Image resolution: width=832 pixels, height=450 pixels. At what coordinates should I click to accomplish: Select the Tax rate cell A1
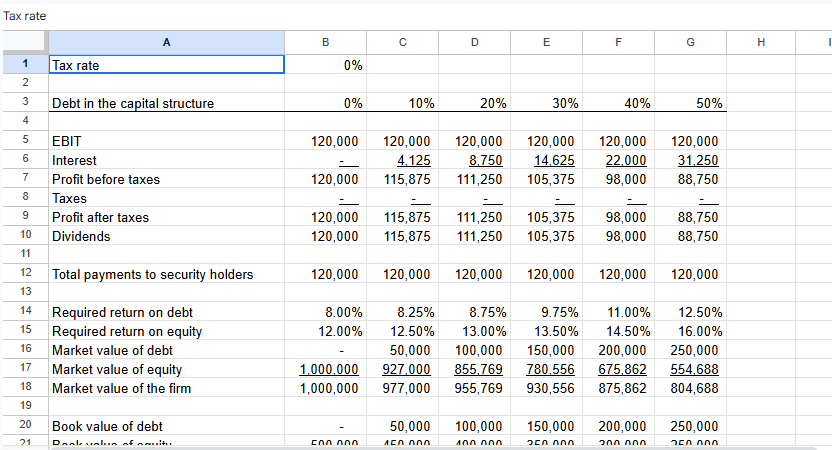(166, 65)
